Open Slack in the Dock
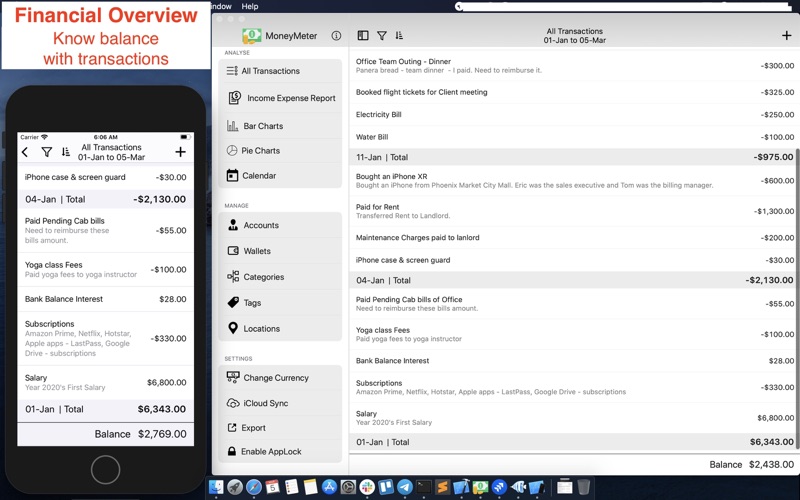Screen dimensions: 800x500 pos(367,487)
